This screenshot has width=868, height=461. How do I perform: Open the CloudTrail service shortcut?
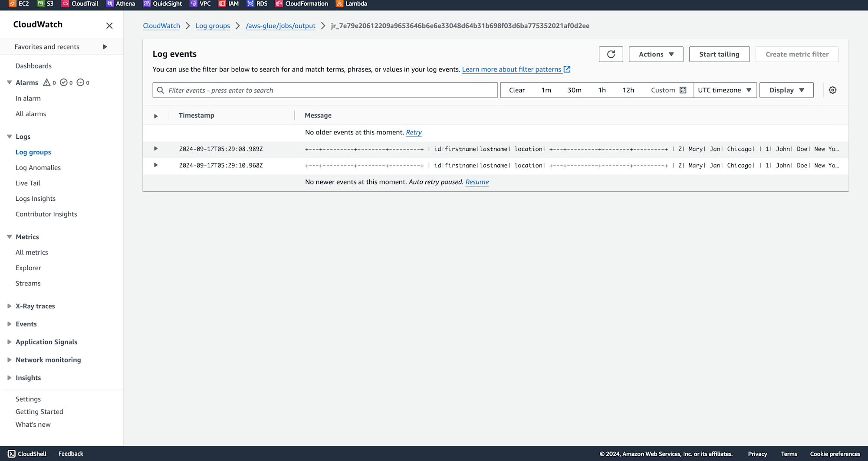click(80, 3)
